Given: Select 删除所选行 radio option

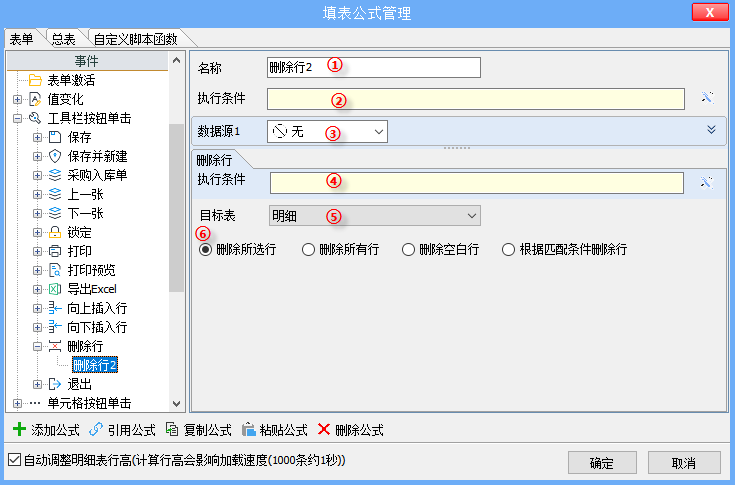Looking at the screenshot, I should coord(205,249).
